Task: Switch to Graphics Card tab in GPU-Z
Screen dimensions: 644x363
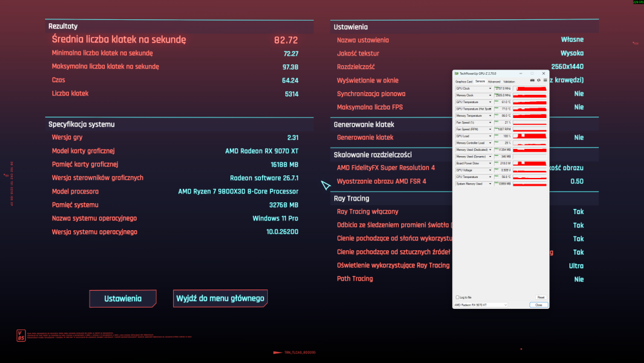Action: 464,81
